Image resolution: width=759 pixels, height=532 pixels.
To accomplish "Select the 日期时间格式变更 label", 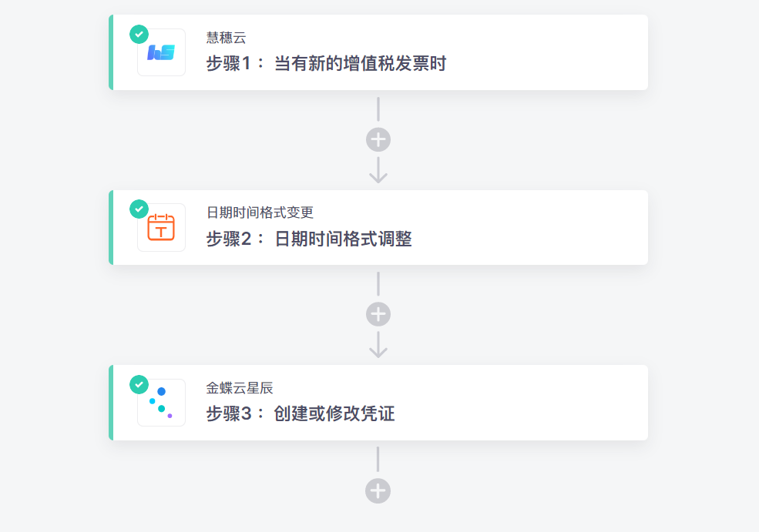I will tap(260, 212).
